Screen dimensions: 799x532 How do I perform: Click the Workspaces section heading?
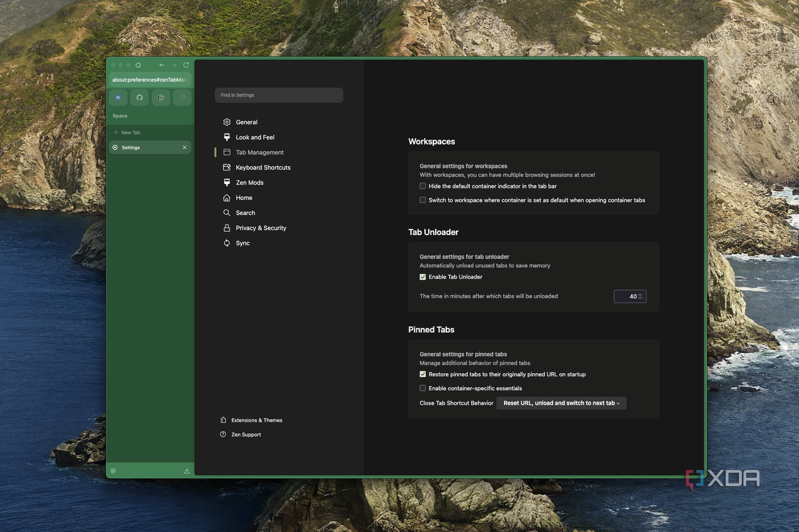(x=431, y=142)
